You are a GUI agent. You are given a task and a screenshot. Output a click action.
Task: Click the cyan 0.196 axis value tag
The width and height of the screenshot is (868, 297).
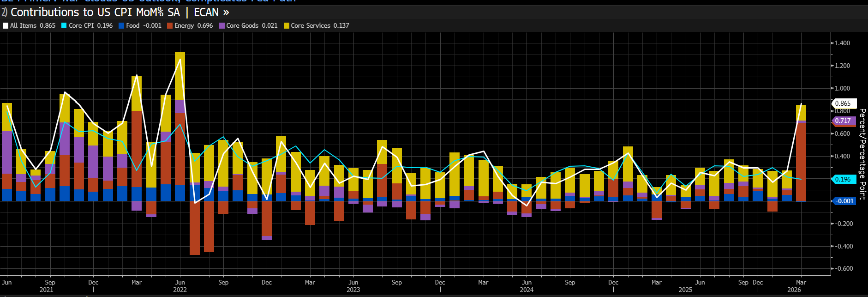tap(844, 179)
